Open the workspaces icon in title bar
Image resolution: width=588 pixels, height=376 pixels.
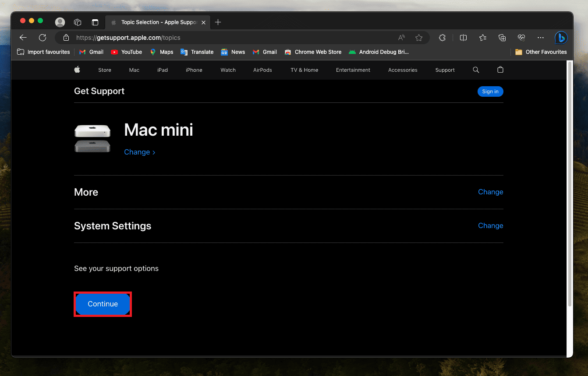tap(78, 22)
